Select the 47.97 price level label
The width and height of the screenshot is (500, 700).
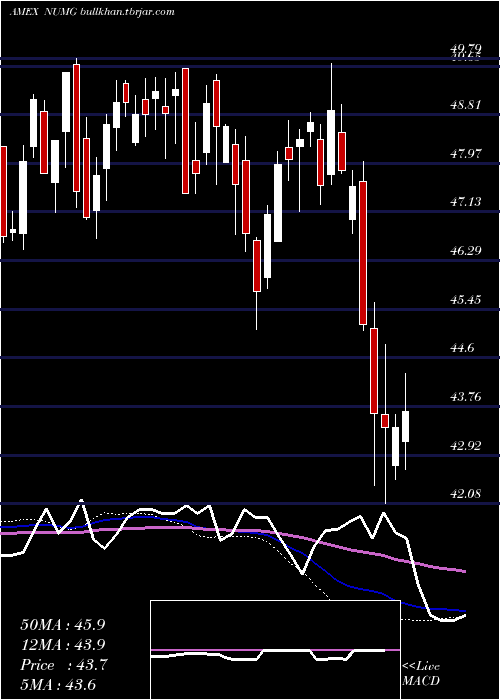pos(466,154)
